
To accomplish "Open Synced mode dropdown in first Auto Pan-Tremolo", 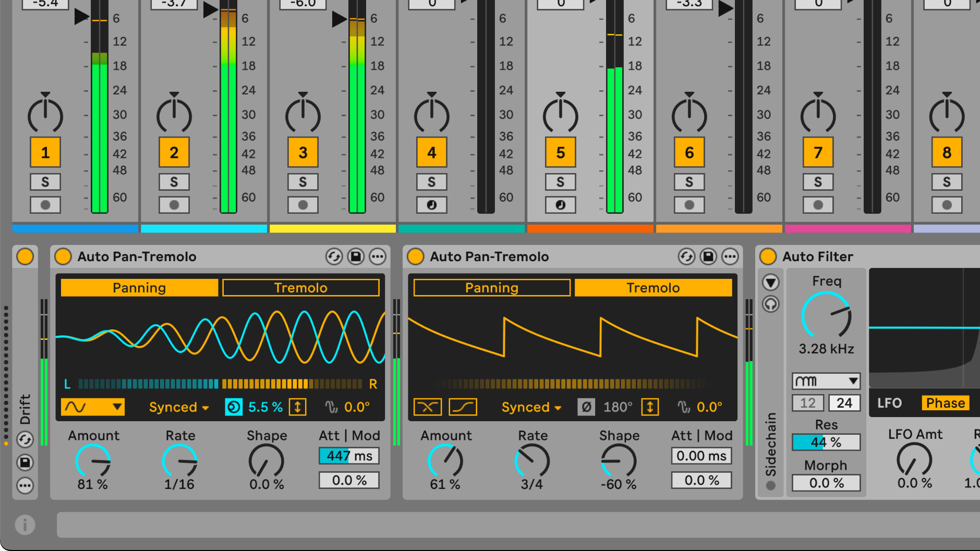I will pos(179,407).
